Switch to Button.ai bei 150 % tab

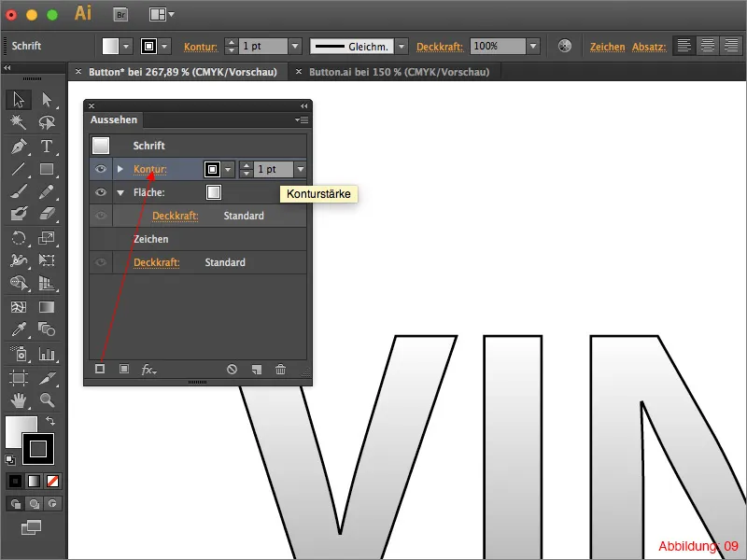[x=400, y=72]
